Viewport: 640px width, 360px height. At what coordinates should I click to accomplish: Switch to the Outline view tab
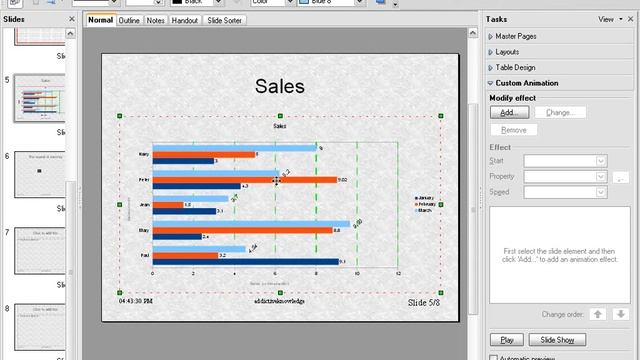click(x=129, y=20)
